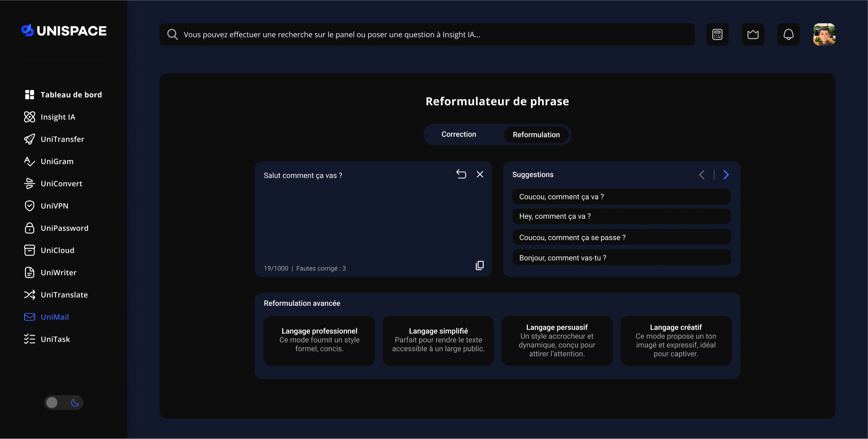Click the 'Reformulateur de phrase' title

[x=497, y=102]
